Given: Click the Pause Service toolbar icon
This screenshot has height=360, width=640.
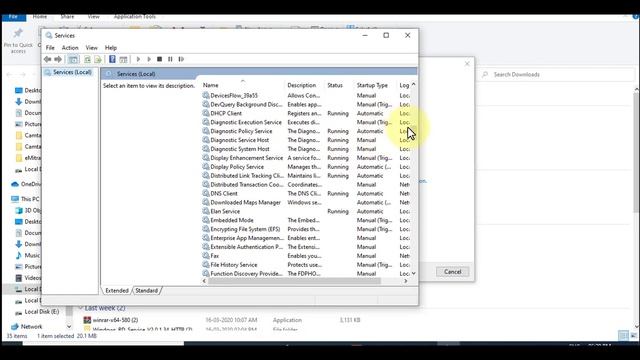Looking at the screenshot, I should [x=170, y=59].
